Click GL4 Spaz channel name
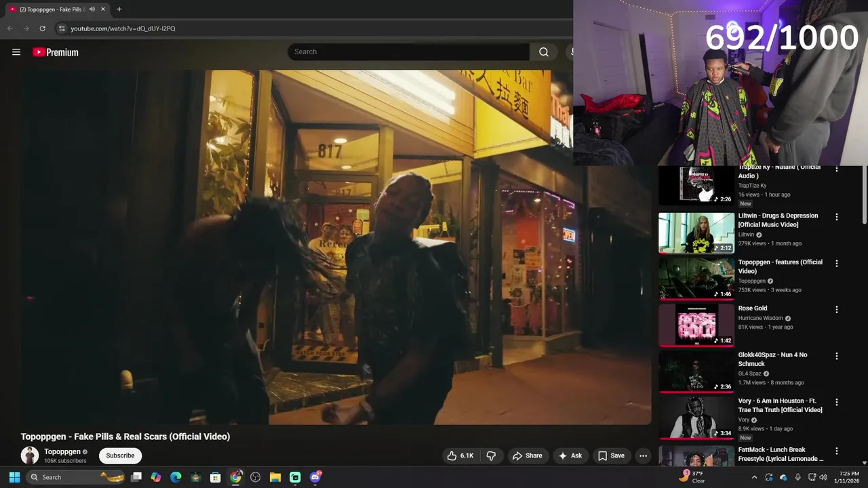 pos(750,373)
